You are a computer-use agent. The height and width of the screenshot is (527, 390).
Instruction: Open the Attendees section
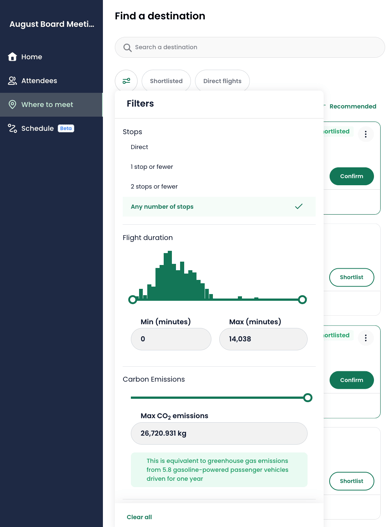[x=51, y=81]
